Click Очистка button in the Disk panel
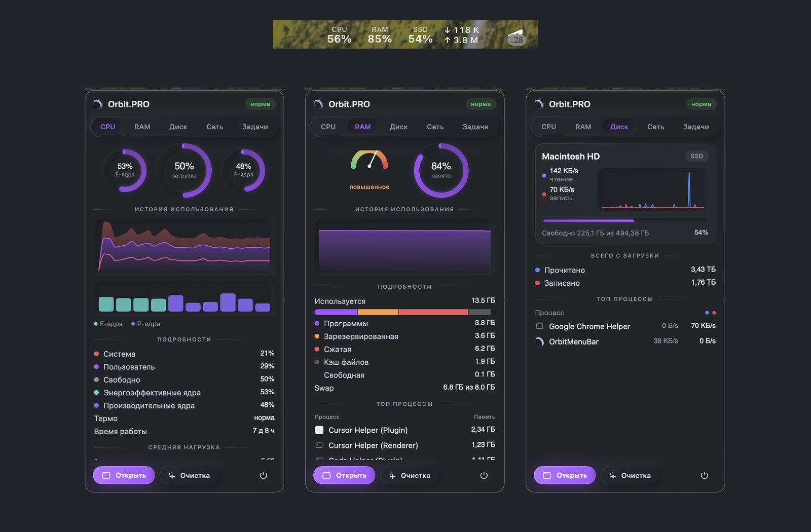The height and width of the screenshot is (532, 811). [x=630, y=475]
